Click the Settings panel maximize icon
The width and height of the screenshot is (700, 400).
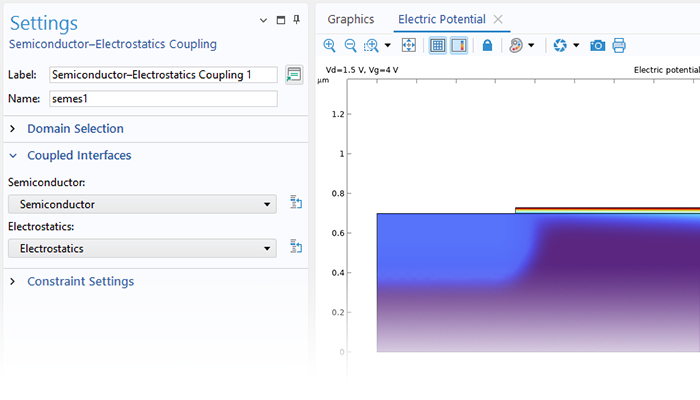click(x=280, y=20)
